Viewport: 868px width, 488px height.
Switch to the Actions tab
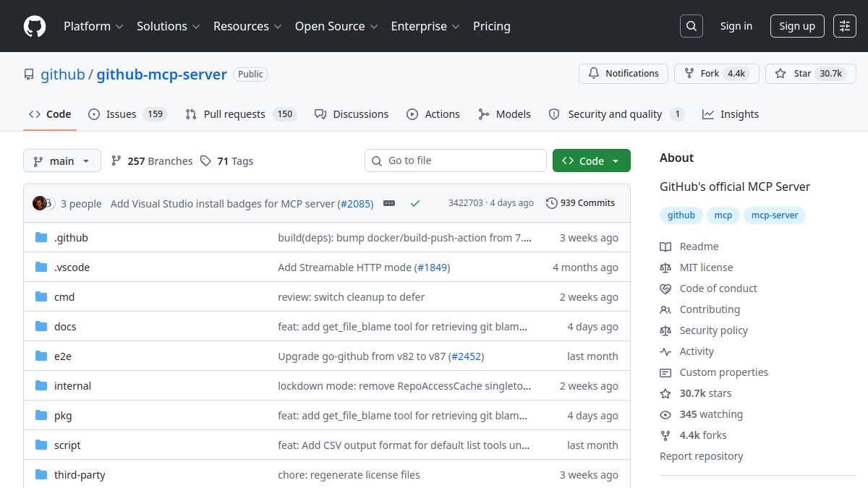(433, 114)
